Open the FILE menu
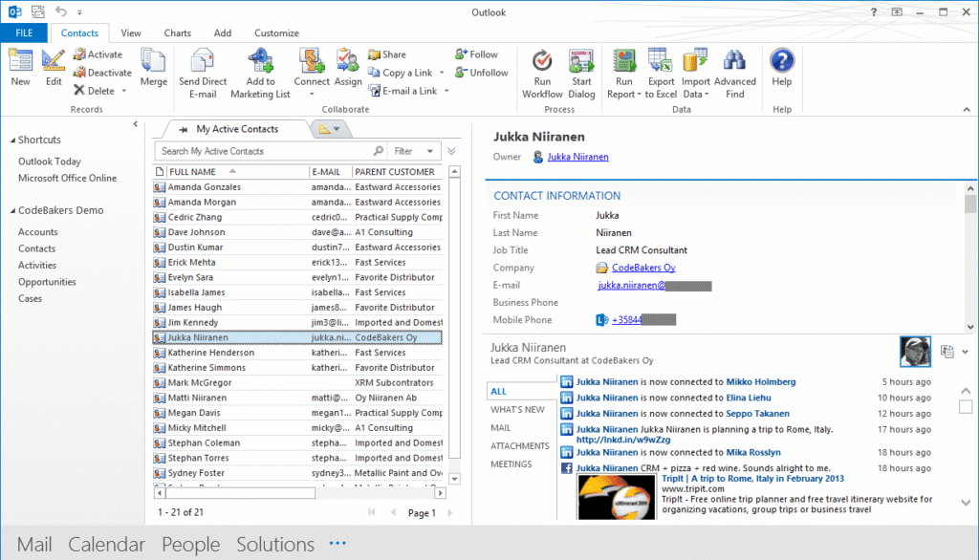 [x=24, y=33]
